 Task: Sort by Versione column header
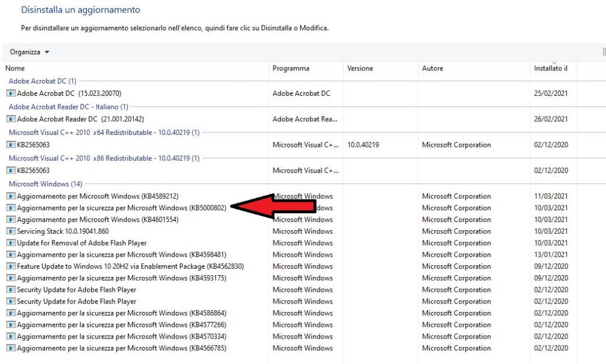360,69
